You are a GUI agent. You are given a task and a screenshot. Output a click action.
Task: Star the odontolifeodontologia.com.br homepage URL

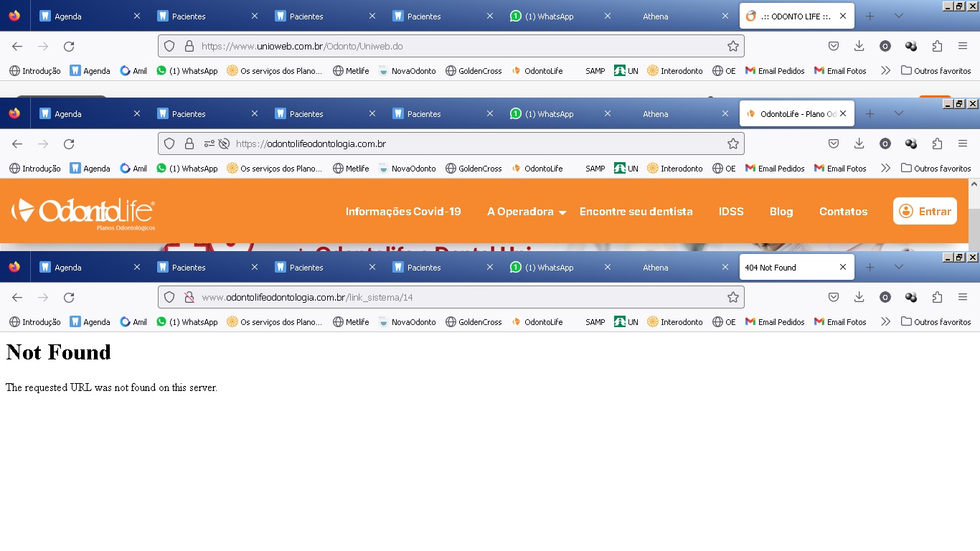[732, 143]
